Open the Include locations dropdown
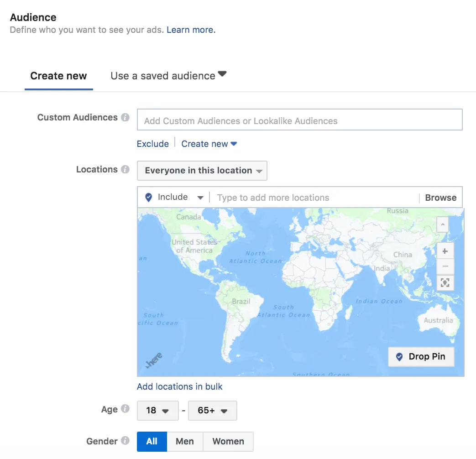476x459 pixels. point(174,197)
